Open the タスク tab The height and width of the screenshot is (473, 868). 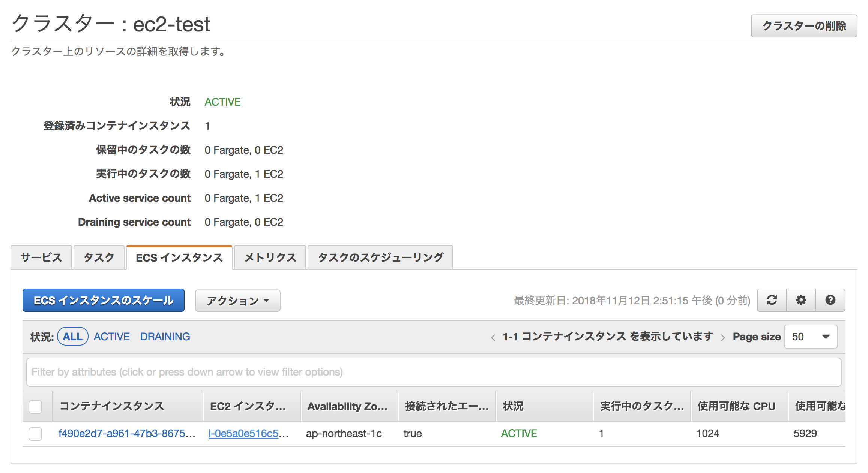point(99,257)
